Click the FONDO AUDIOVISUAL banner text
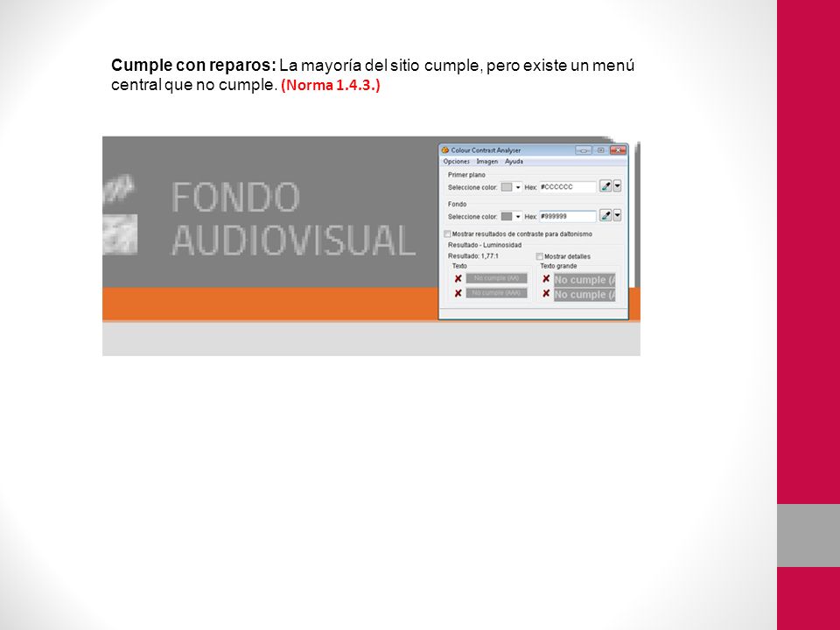Image resolution: width=840 pixels, height=630 pixels. pos(293,219)
